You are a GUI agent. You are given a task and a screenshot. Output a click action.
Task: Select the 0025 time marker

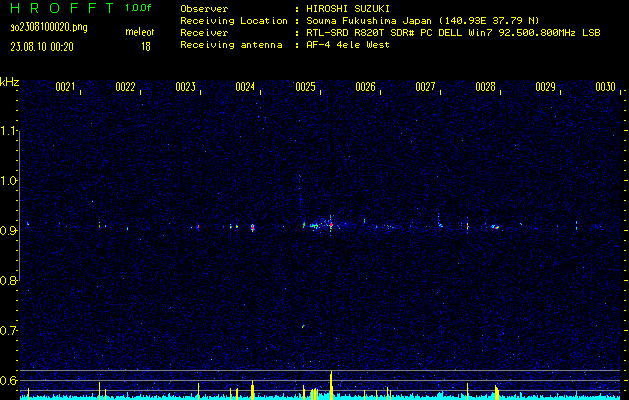[x=305, y=87]
